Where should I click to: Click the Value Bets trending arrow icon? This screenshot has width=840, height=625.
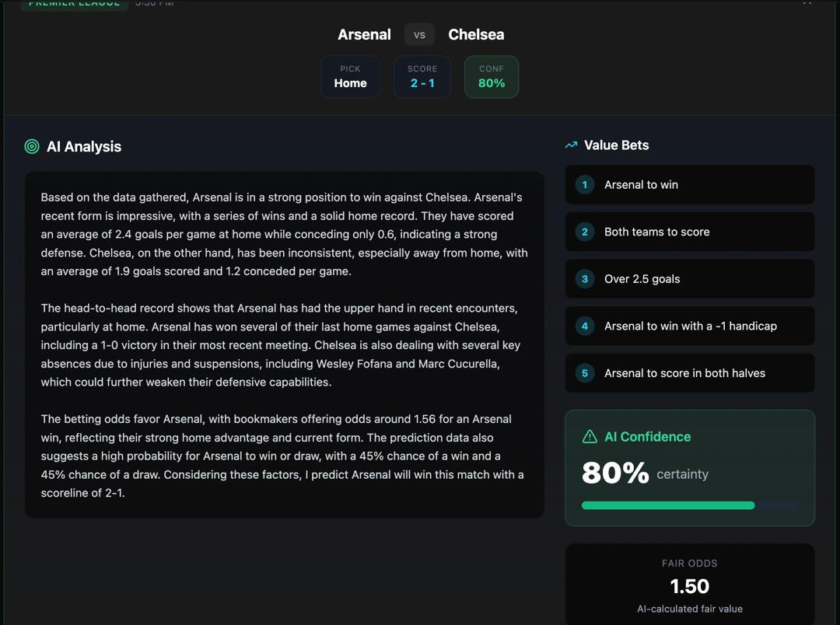571,145
